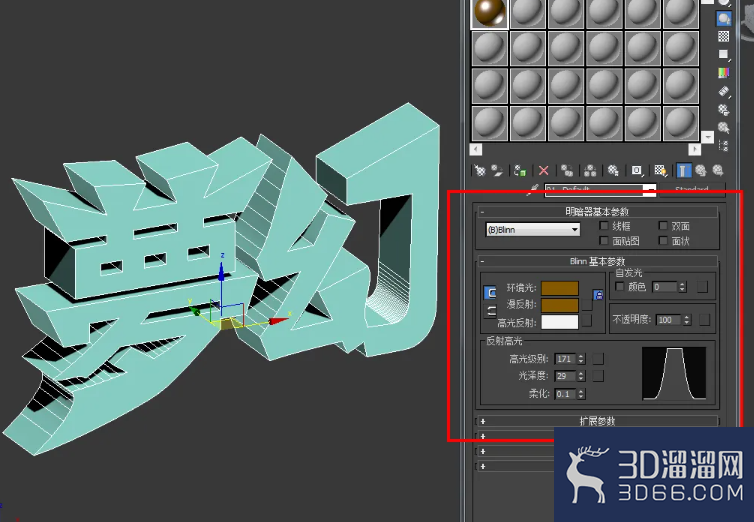
Task: Select the brown material sample slot
Action: coord(490,13)
